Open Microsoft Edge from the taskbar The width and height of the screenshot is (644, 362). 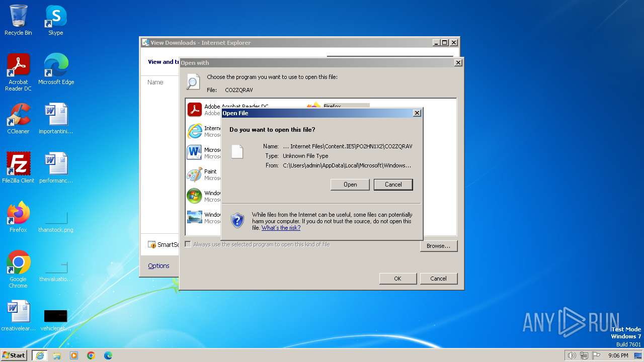point(108,355)
